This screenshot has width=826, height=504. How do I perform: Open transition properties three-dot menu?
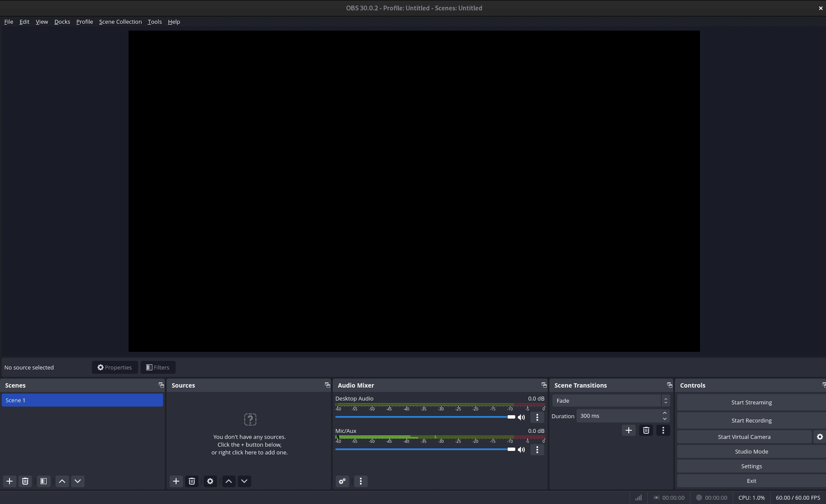tap(663, 430)
